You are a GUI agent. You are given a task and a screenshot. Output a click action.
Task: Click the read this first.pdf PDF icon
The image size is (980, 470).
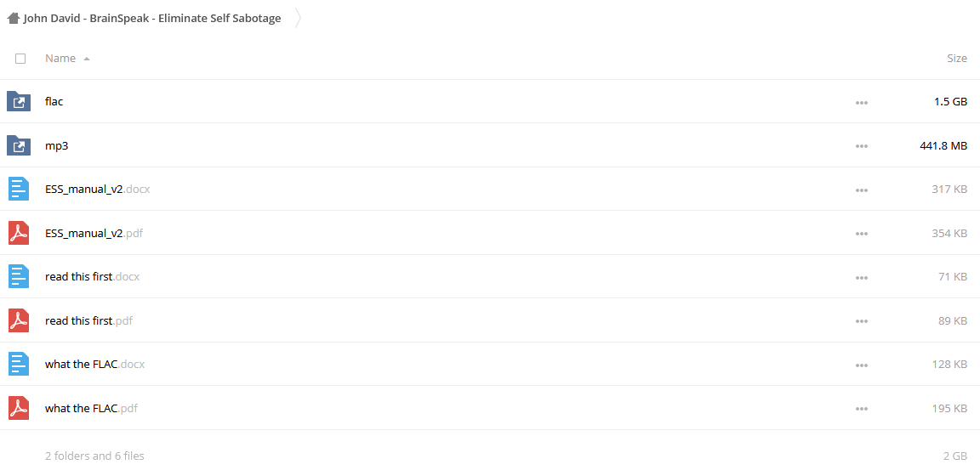click(x=19, y=320)
